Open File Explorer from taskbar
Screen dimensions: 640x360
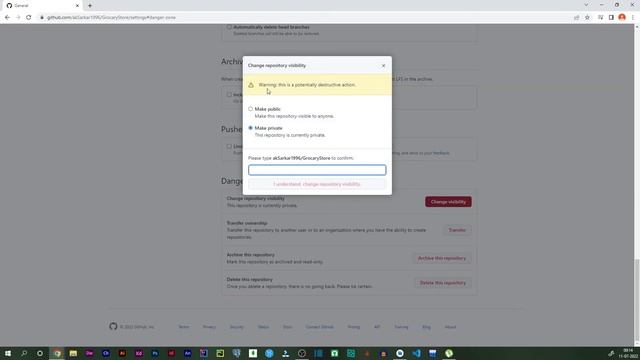pos(73,353)
